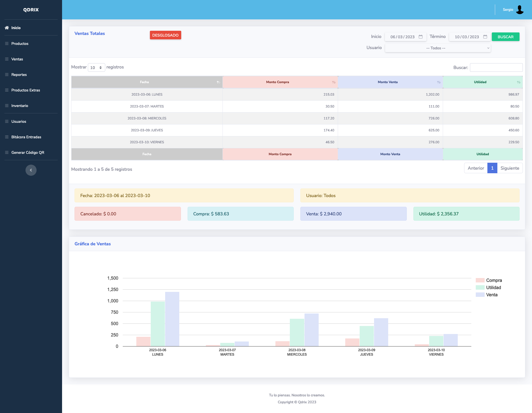Click the 986.97 Utilidad cell
The width and height of the screenshot is (532, 413).
[x=483, y=95]
